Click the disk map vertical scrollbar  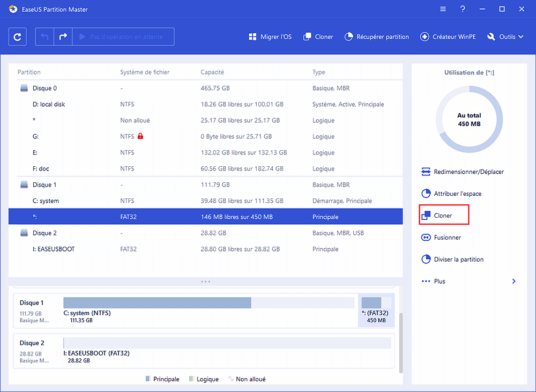tap(400, 342)
